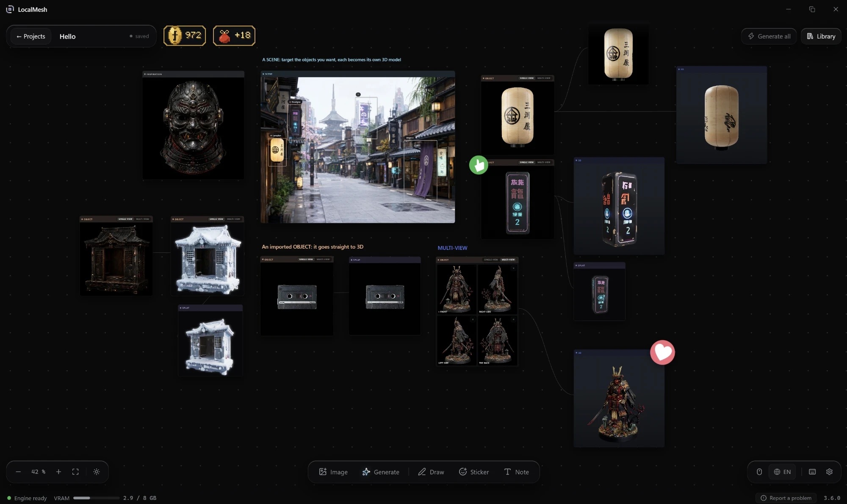This screenshot has height=504, width=847.
Task: Click the Engine ready status
Action: (x=27, y=498)
